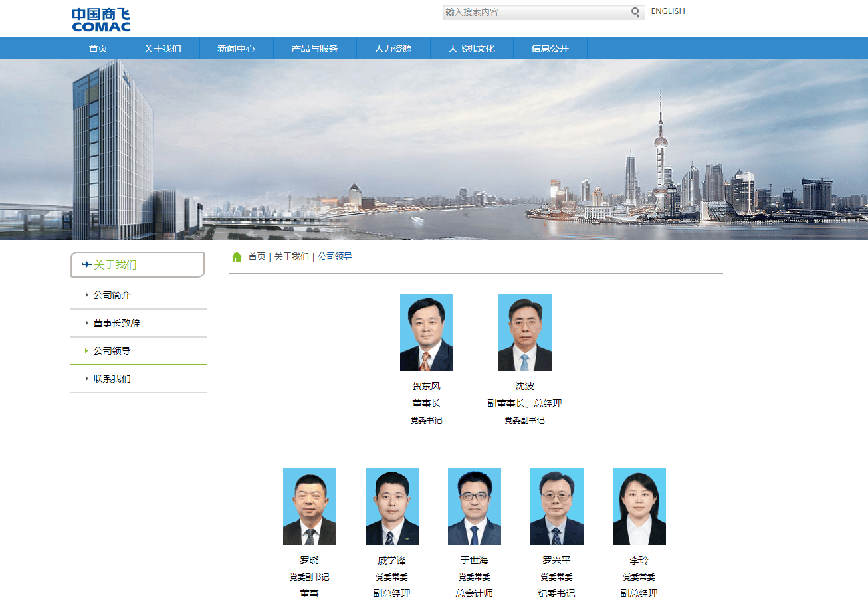
Task: Click the Shanghai skyline banner image
Action: pos(434,150)
